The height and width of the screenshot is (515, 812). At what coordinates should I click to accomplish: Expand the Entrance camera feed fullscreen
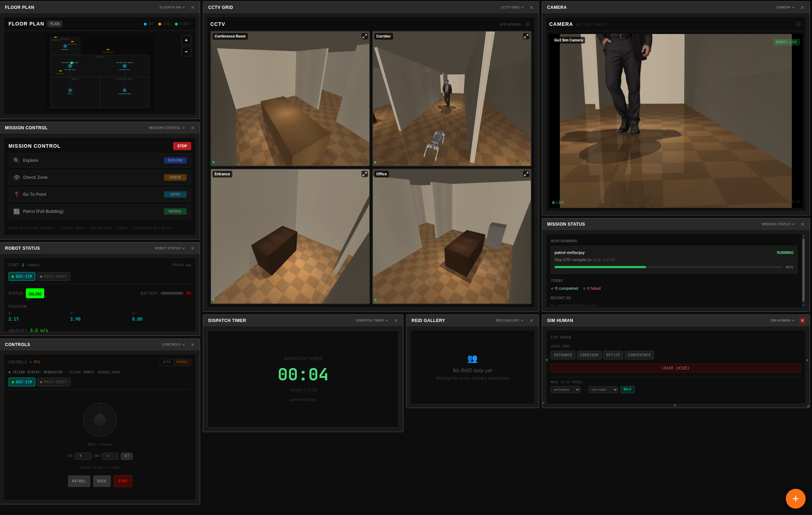(365, 174)
